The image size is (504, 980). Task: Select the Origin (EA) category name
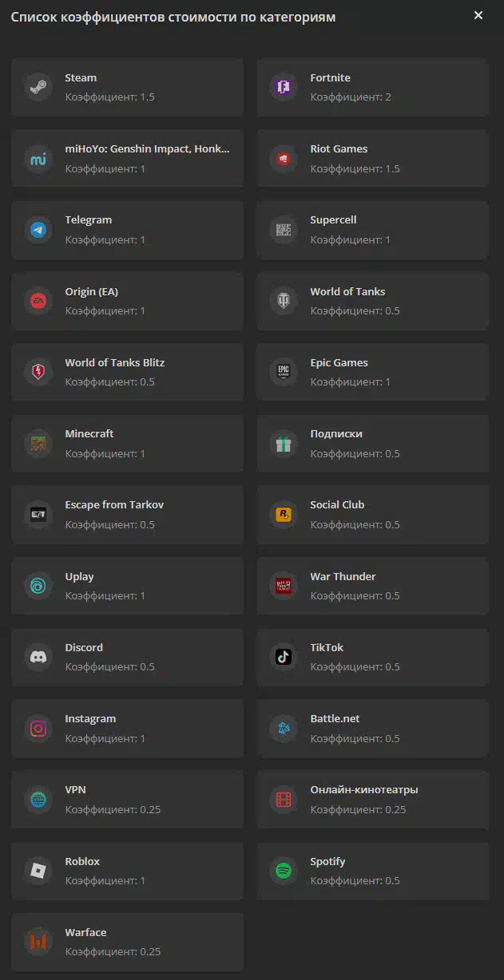91,291
